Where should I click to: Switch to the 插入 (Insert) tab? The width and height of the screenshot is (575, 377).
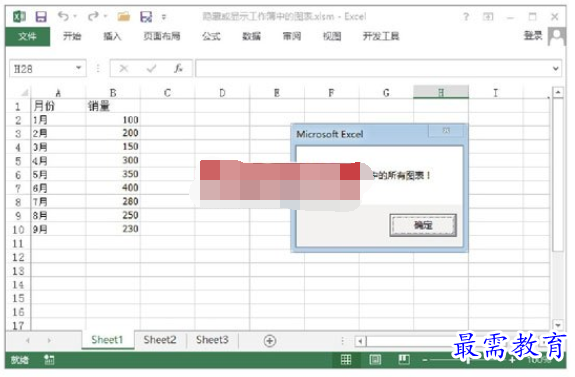[x=112, y=36]
